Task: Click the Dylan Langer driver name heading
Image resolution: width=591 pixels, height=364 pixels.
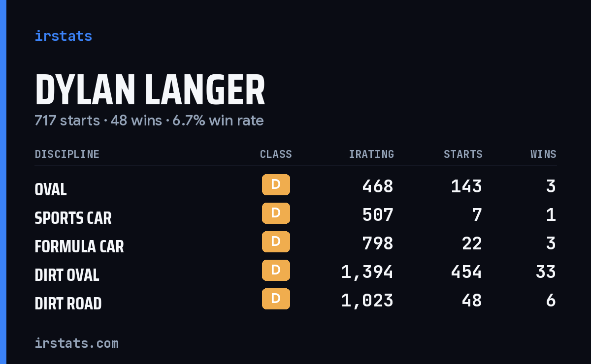Action: pyautogui.click(x=150, y=90)
